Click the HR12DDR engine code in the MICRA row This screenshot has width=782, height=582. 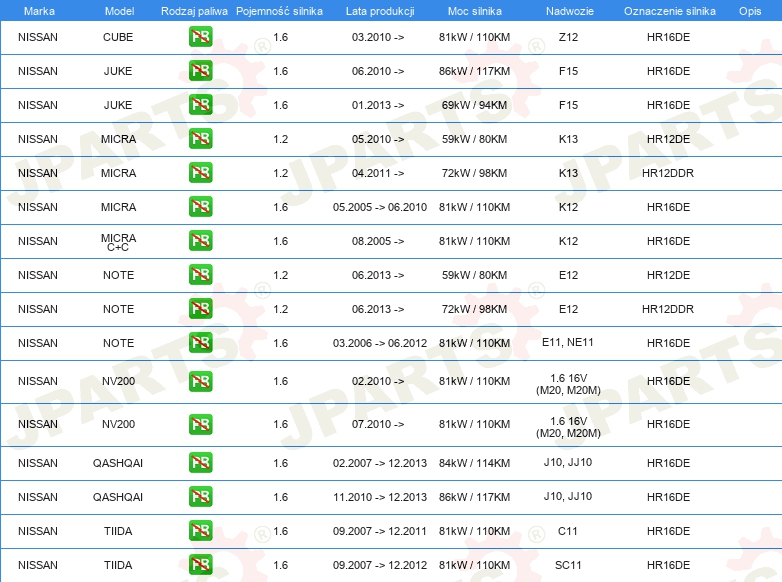(668, 173)
